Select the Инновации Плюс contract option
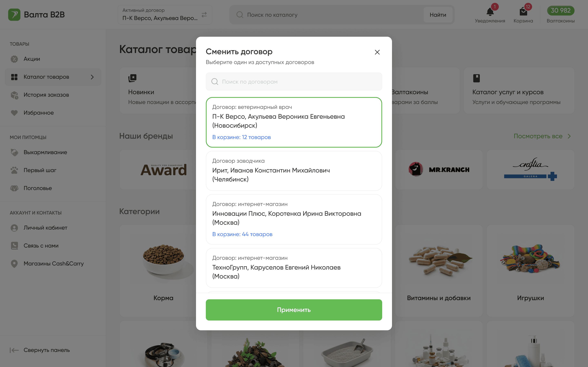 click(x=294, y=219)
